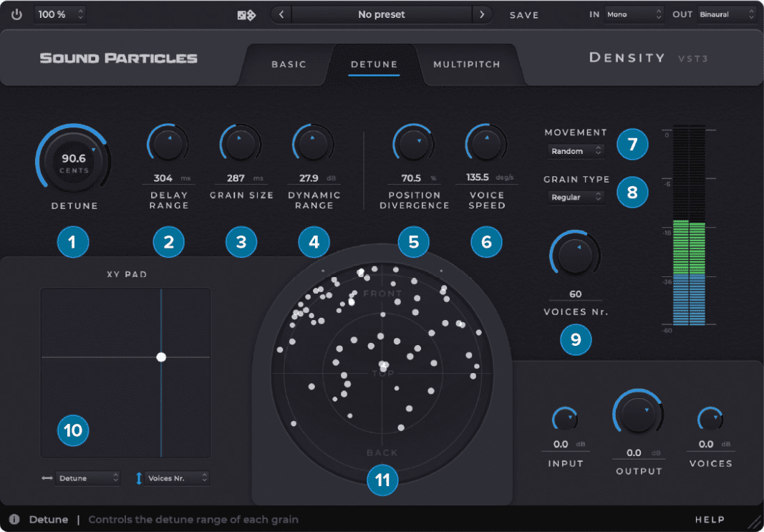This screenshot has width=764, height=532.
Task: Click the Delay Range knob
Action: coord(168,143)
